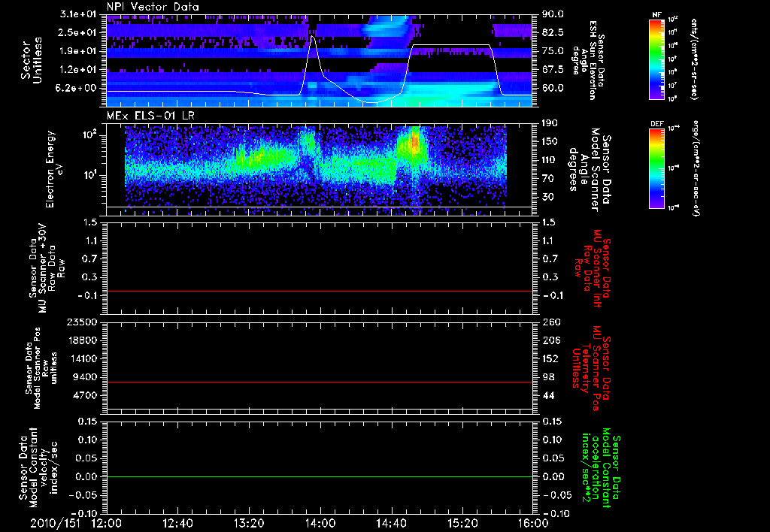
Task: Click the 60.0 sun elevation tick
Action: [x=553, y=88]
